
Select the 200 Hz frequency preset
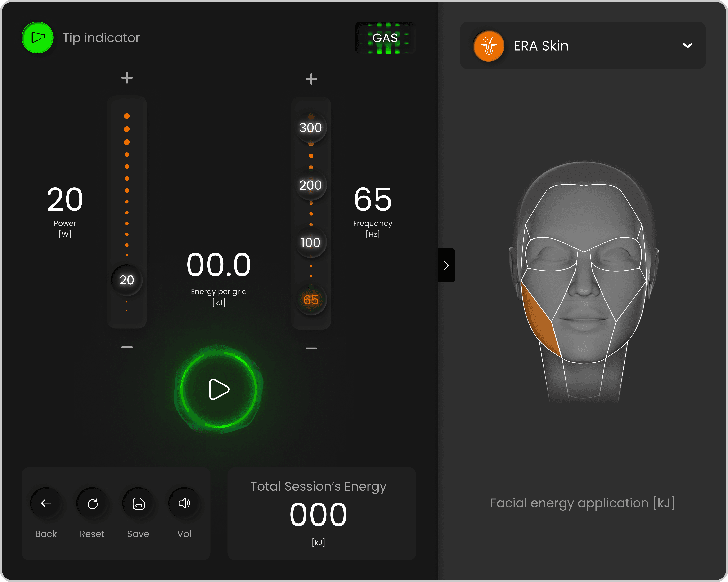pyautogui.click(x=311, y=185)
